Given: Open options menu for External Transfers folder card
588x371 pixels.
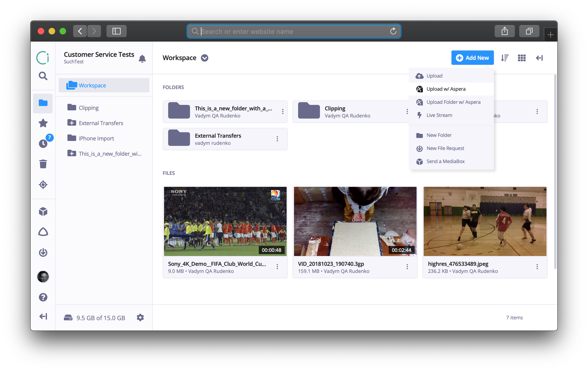Looking at the screenshot, I should pos(277,139).
